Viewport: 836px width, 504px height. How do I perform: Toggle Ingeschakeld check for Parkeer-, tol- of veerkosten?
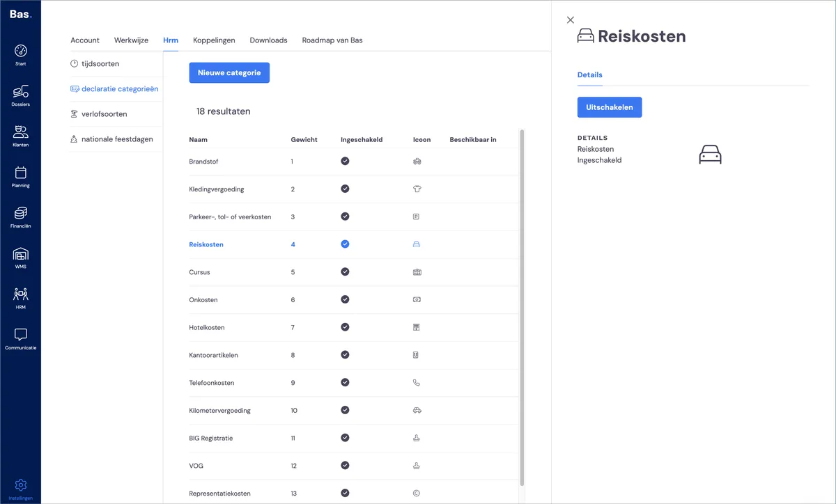click(345, 216)
